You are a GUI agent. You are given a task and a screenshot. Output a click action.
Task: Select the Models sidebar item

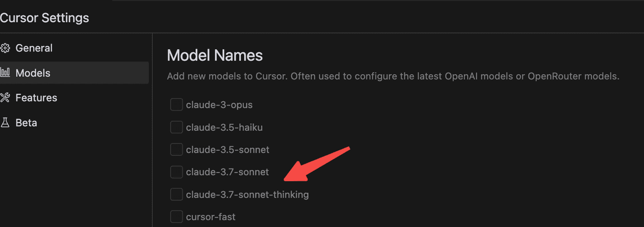pos(74,73)
